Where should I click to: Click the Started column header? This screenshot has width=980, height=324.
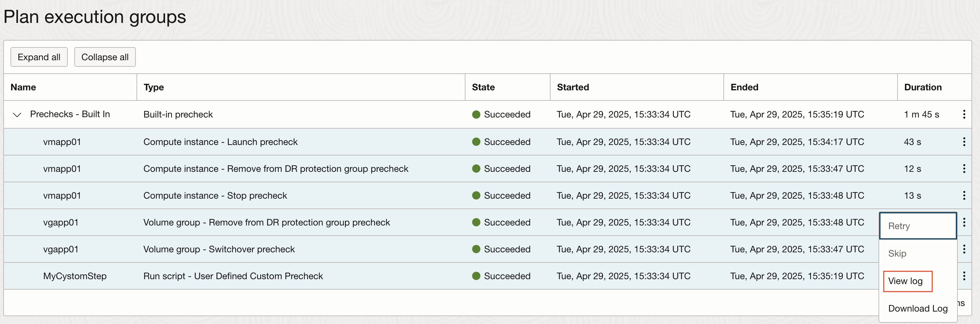coord(573,87)
